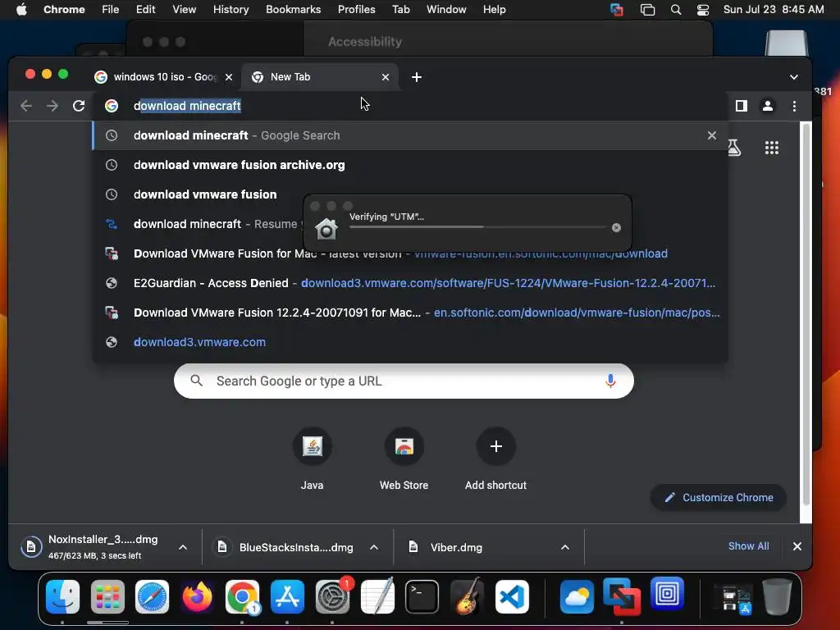The image size is (840, 630).
Task: Remove download minecraft suggestion
Action: [711, 135]
